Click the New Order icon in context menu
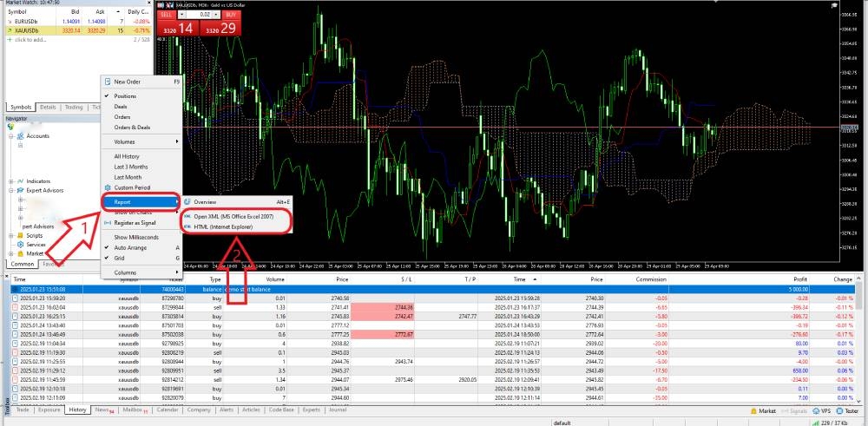Image resolution: width=868 pixels, height=426 pixels. [108, 82]
